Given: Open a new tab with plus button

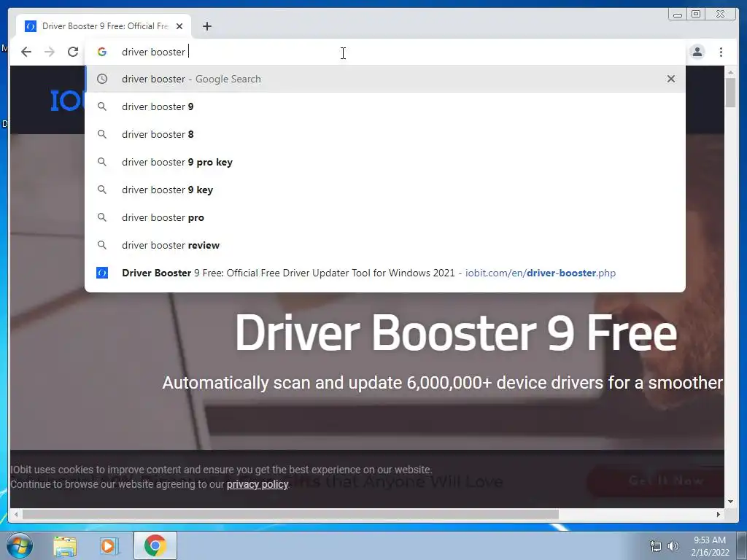Looking at the screenshot, I should (x=206, y=26).
